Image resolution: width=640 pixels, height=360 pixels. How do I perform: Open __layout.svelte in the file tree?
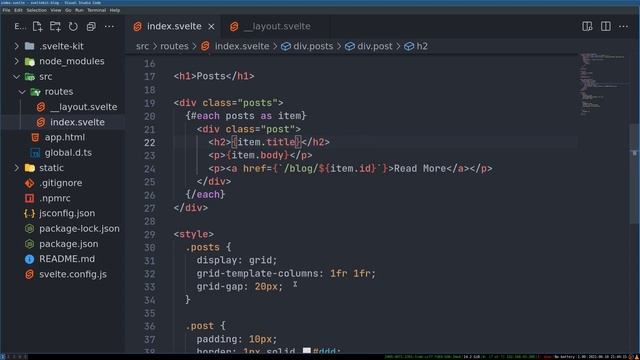83,107
